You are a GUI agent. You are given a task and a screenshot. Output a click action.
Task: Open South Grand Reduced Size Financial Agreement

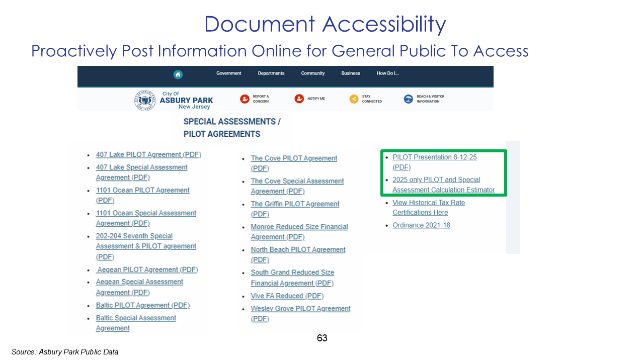click(x=293, y=278)
